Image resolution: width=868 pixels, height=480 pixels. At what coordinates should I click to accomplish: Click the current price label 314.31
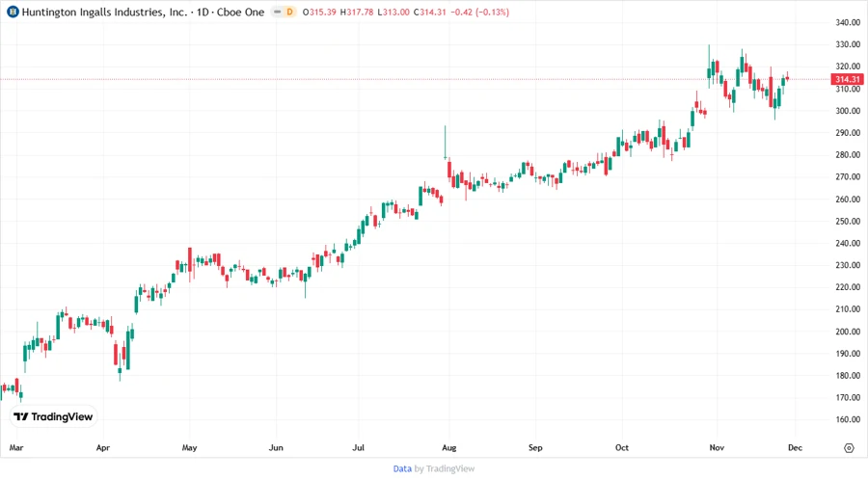pyautogui.click(x=848, y=79)
